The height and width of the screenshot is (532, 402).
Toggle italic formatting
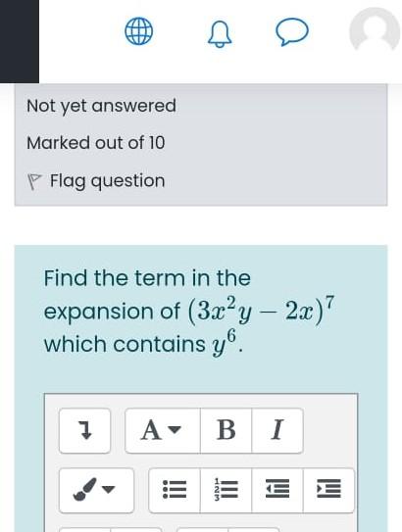point(277,430)
